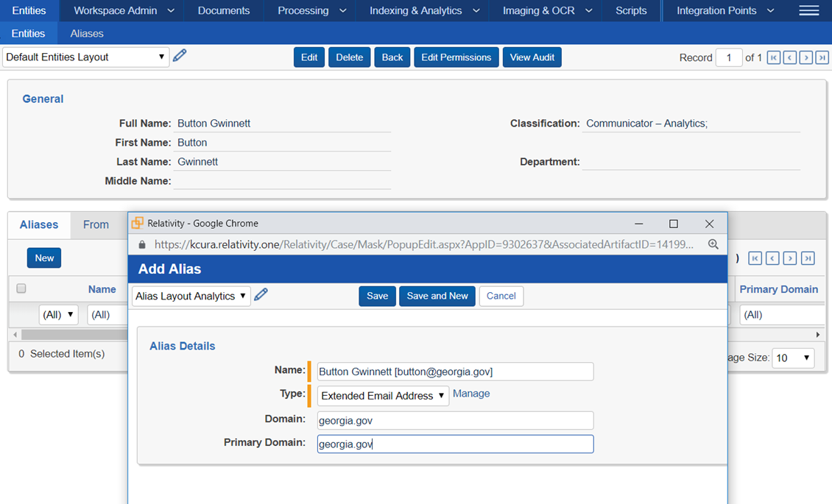Click the Primary Domain (All) filter box
The image size is (832, 504).
(x=783, y=315)
